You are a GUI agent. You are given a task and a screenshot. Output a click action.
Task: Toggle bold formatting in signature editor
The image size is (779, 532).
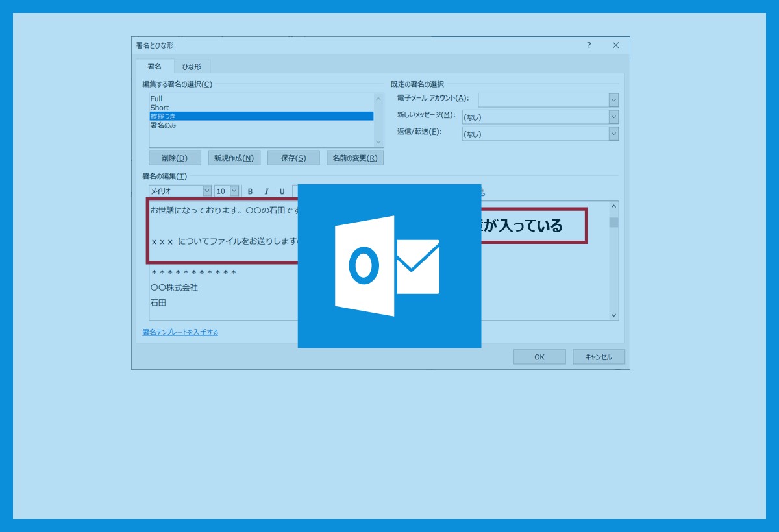pyautogui.click(x=250, y=191)
